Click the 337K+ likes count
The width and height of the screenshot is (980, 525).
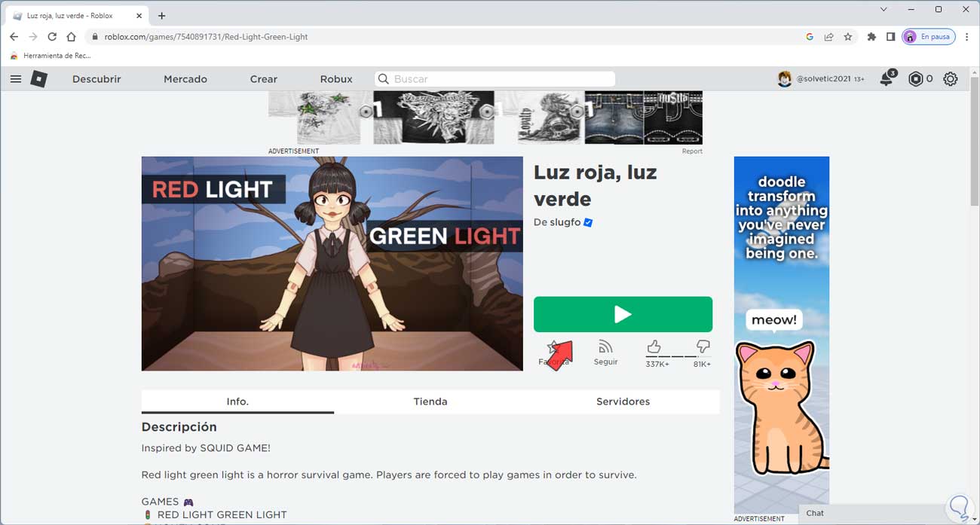pos(657,365)
